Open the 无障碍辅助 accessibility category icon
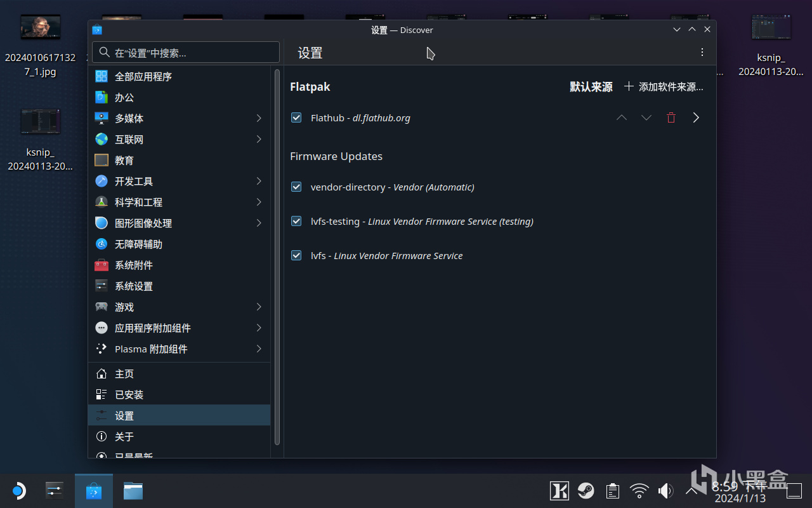The image size is (812, 508). 101,244
